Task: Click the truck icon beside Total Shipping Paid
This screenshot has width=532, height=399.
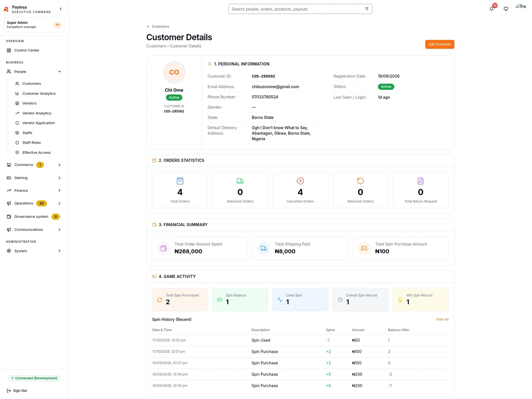Action: pyautogui.click(x=264, y=248)
